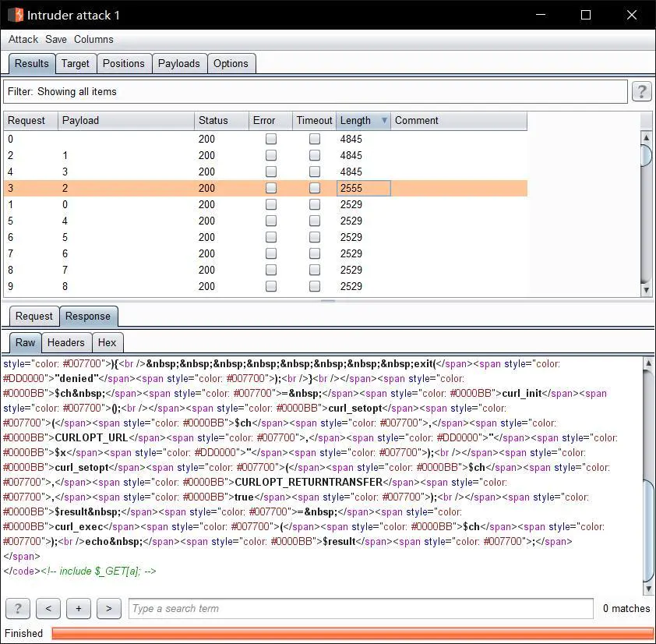Click the plus button beside search
656x644 pixels.
pos(79,608)
